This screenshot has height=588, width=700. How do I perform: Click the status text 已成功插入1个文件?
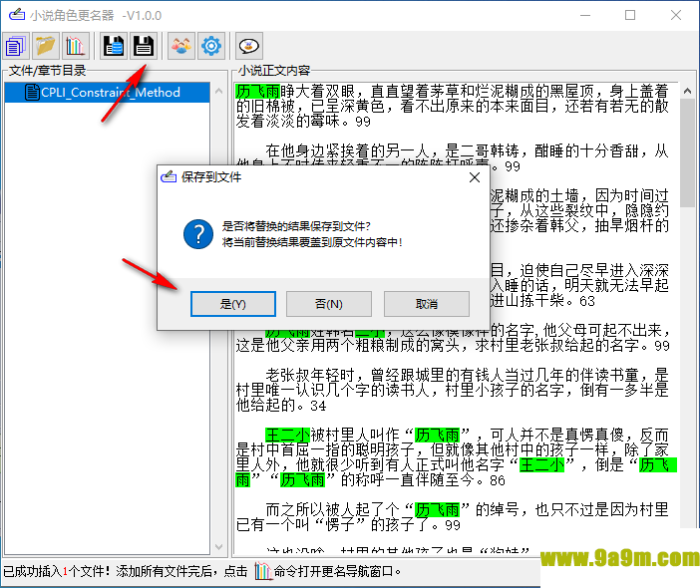(56, 571)
